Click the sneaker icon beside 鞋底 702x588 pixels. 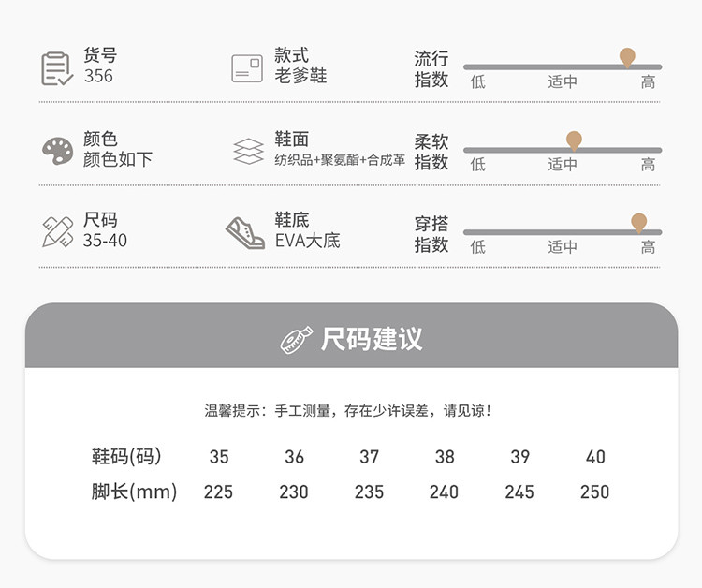click(x=245, y=232)
